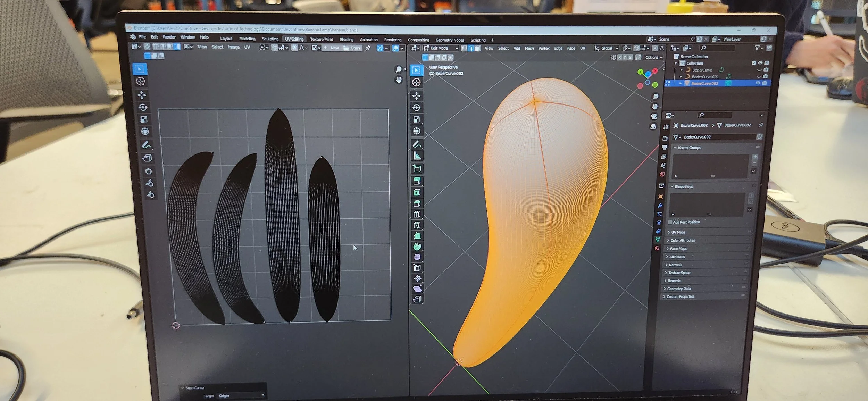Click the New image button
868x401 pixels.
tap(332, 48)
